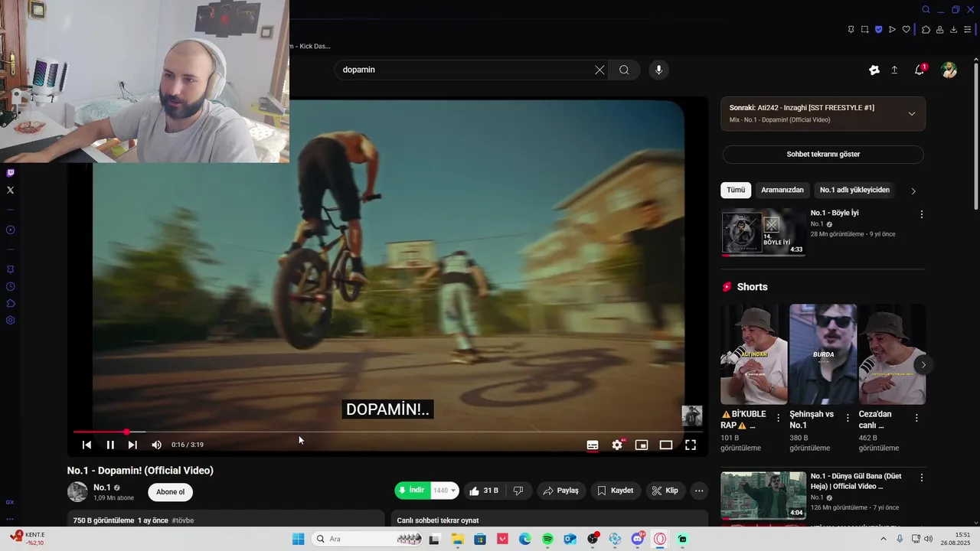Screen dimensions: 980x551
Task: Open the 'Bİ'KUBLE RAP' short
Action: pos(754,354)
